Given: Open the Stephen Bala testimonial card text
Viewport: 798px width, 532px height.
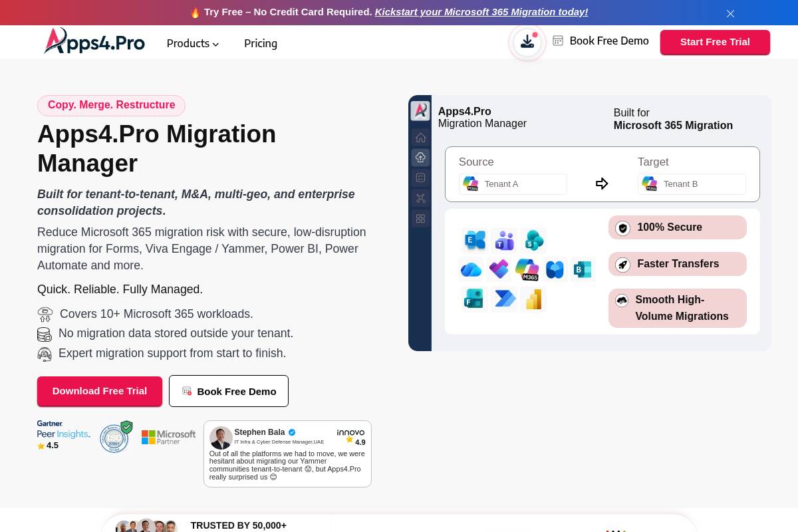Looking at the screenshot, I should pyautogui.click(x=287, y=465).
